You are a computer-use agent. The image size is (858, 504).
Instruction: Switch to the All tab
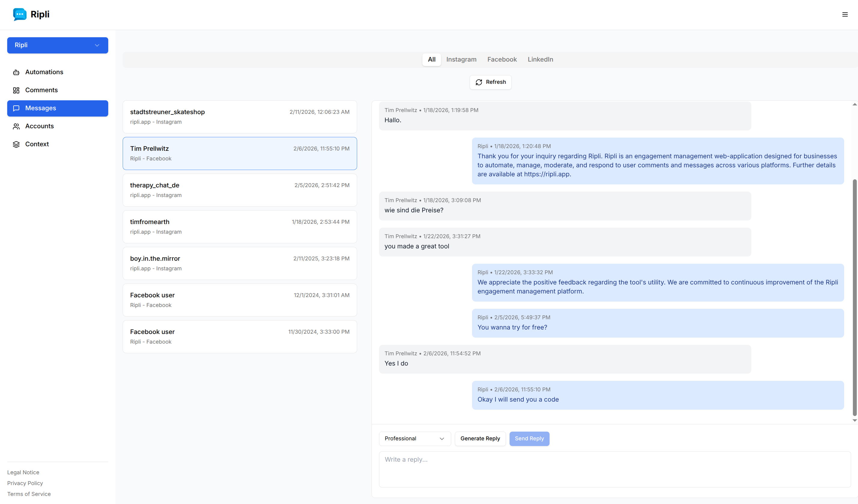(x=432, y=59)
